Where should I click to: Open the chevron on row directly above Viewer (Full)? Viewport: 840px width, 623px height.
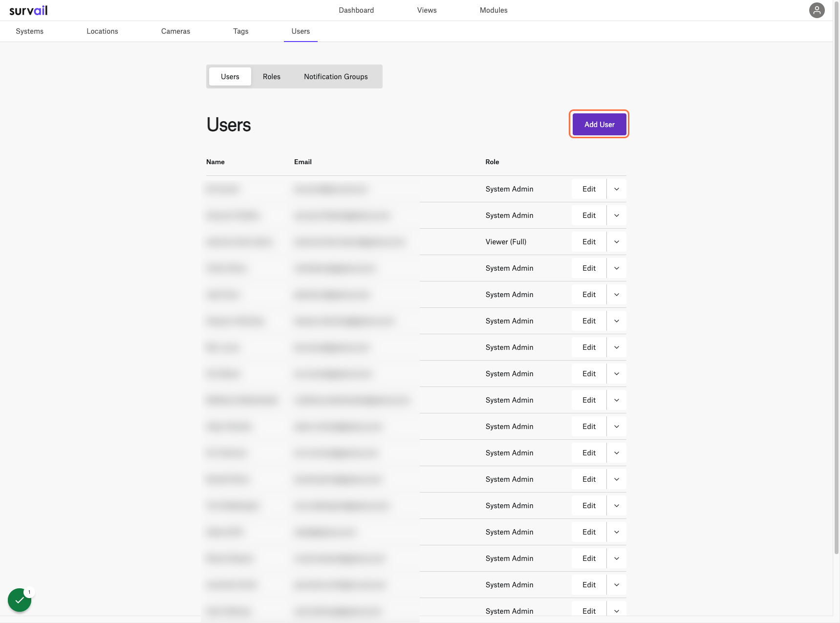click(x=617, y=215)
